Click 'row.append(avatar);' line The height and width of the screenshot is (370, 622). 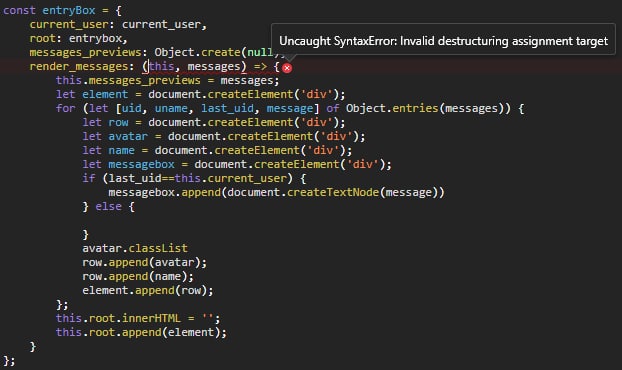pos(144,263)
